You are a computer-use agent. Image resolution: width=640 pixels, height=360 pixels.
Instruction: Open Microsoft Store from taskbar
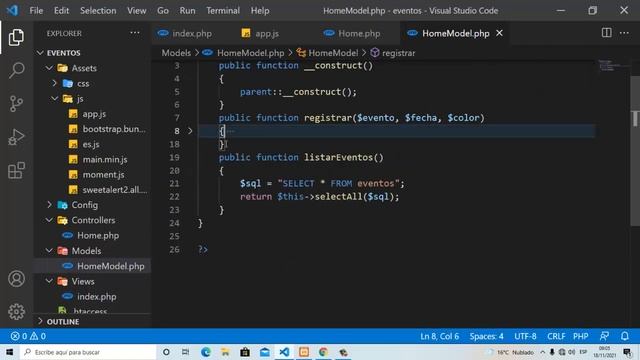pos(244,352)
